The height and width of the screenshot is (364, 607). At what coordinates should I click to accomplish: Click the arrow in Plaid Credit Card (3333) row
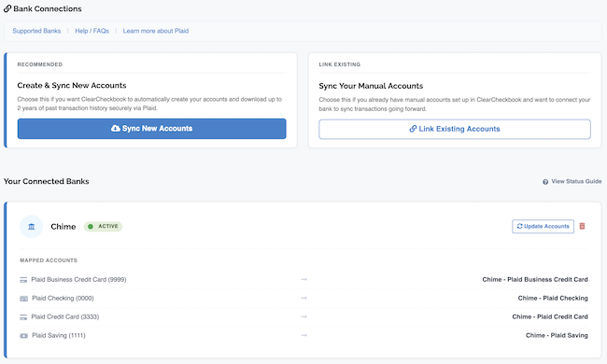[x=303, y=316]
